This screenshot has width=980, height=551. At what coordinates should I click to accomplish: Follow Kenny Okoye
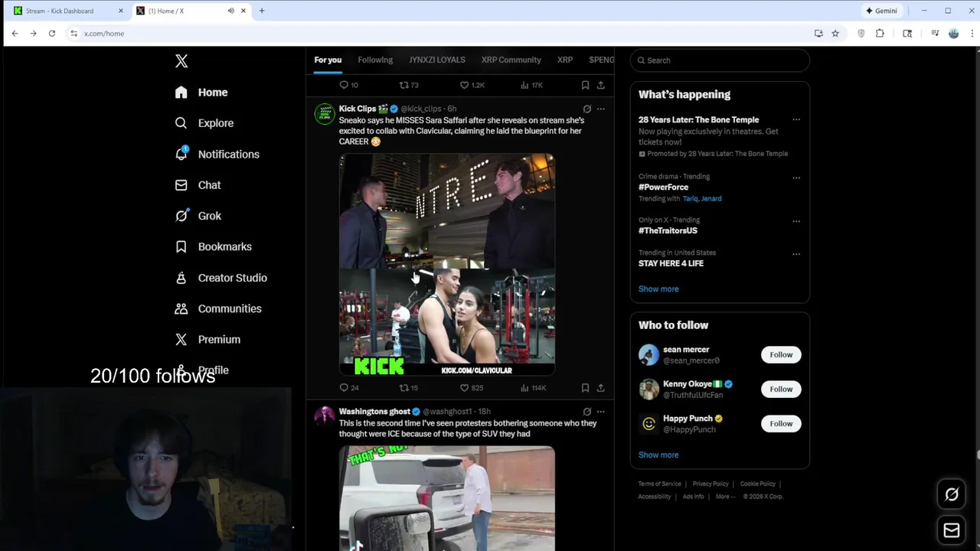pos(781,390)
